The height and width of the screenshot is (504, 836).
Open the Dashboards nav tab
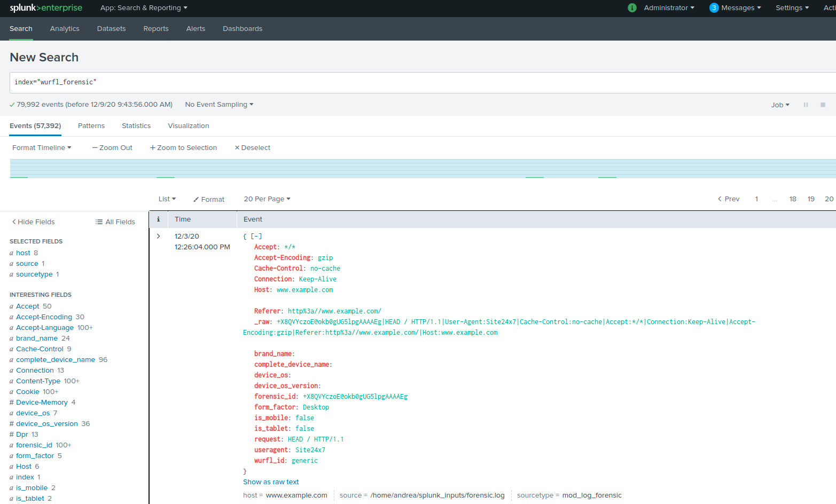coord(243,29)
